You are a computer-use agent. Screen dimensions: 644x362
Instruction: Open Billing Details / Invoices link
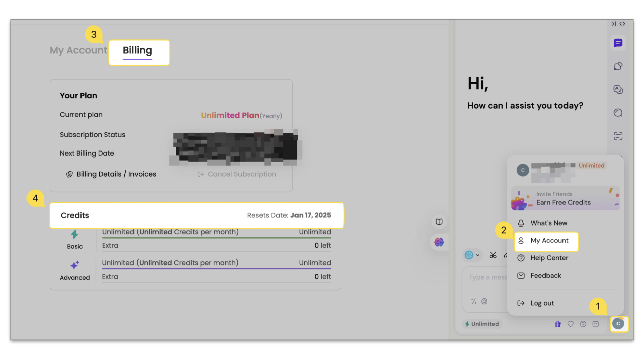[111, 174]
